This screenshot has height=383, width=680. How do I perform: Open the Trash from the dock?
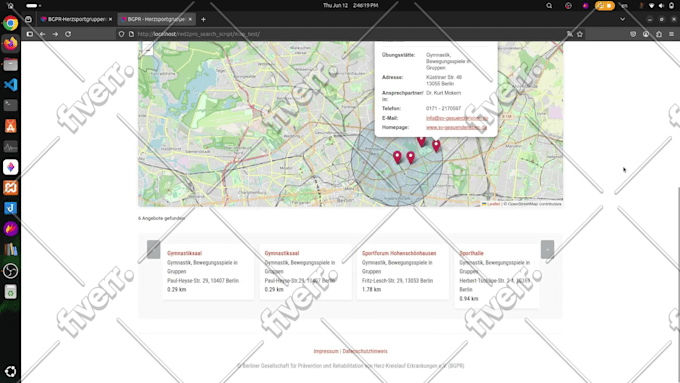tap(10, 292)
